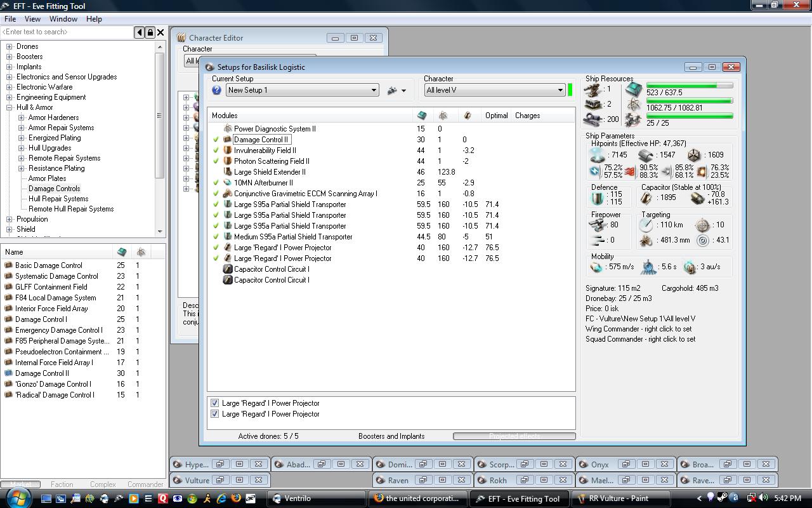Click Wing Commander right click to set text
Image resolution: width=812 pixels, height=508 pixels.
point(638,329)
